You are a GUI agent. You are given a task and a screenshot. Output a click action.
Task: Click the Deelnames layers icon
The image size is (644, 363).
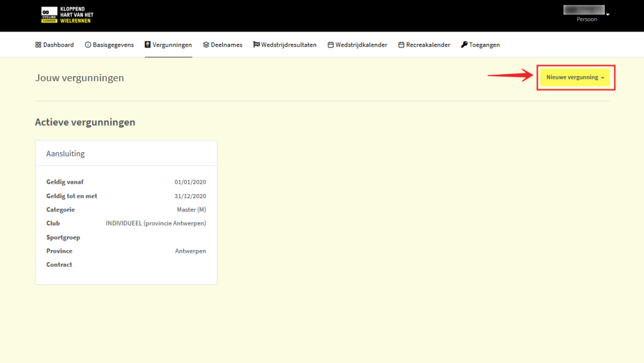pyautogui.click(x=206, y=44)
